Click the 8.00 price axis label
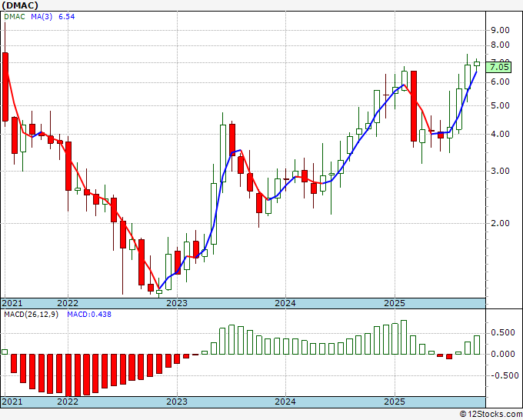The image size is (523, 420). [501, 45]
